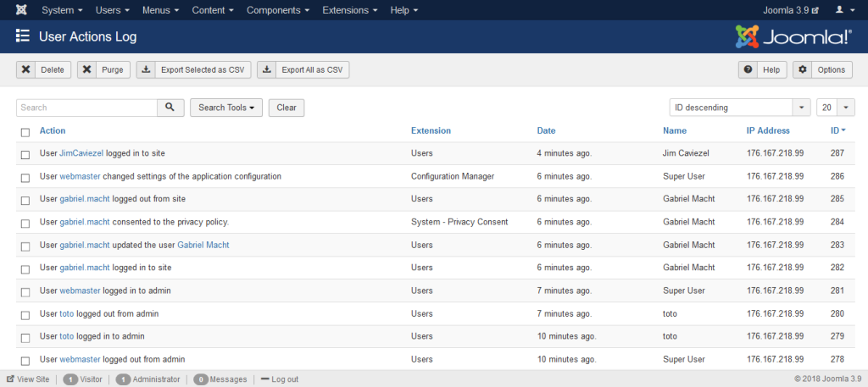Select checkbox for privacy policy consent row
This screenshot has width=868, height=387.
pos(25,223)
